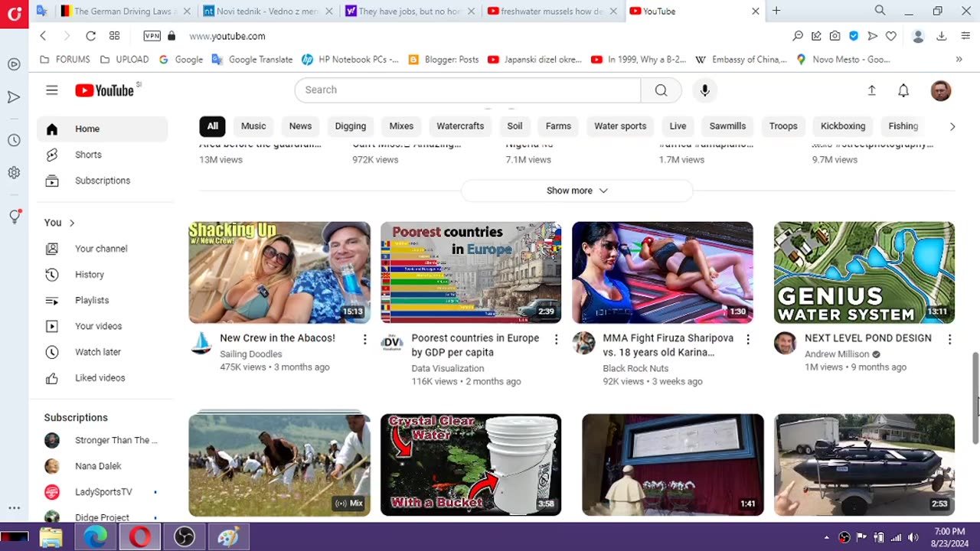Open Crystal Clear Water bucket thumbnail
This screenshot has height=551, width=980.
click(471, 465)
